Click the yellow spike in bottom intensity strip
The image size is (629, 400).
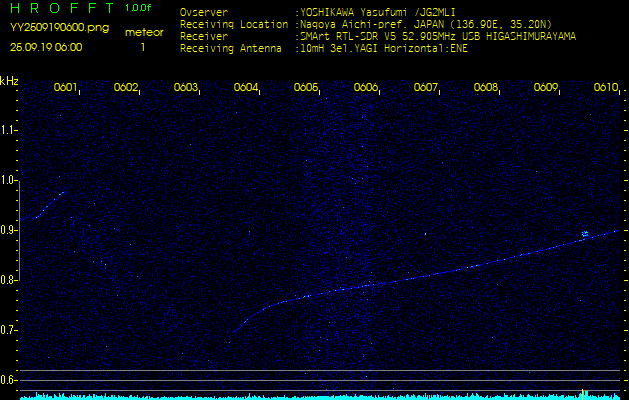(x=582, y=393)
